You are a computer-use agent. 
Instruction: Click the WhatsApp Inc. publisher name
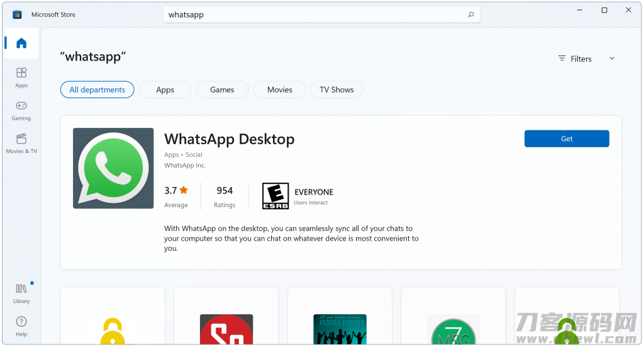click(x=185, y=165)
